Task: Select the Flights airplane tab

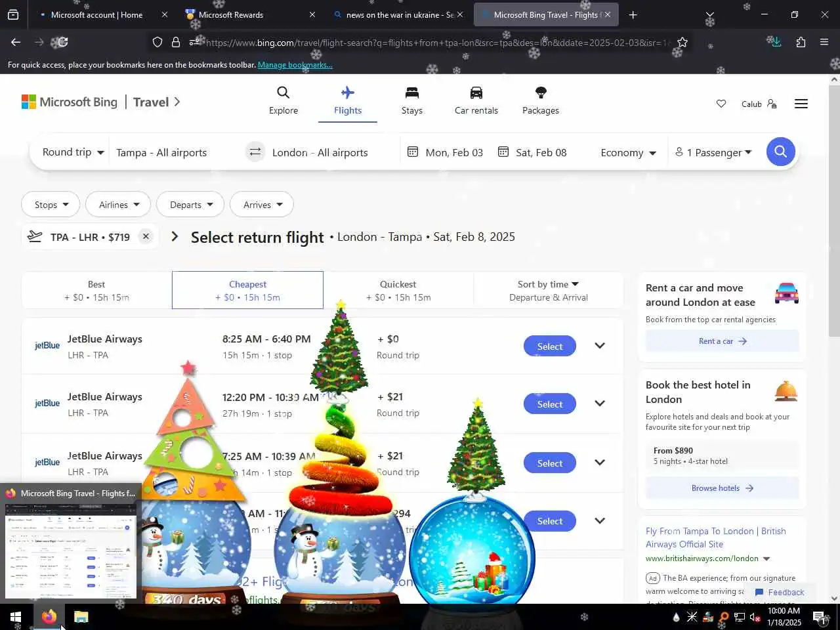Action: (x=348, y=100)
